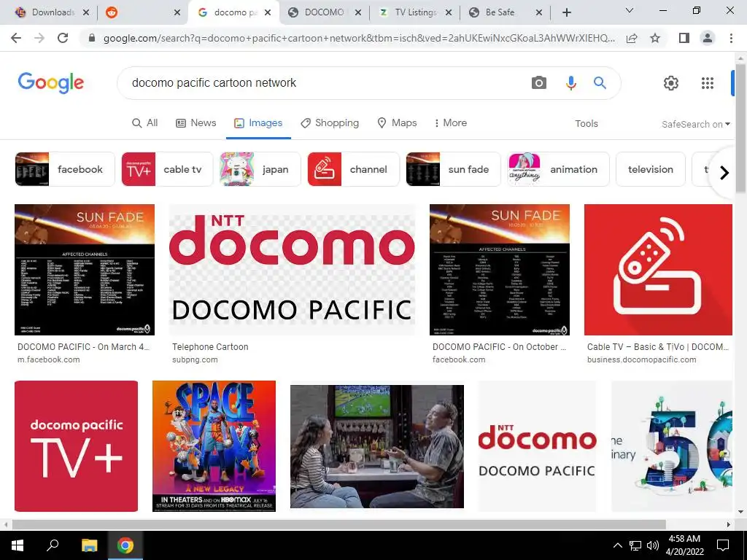Go to the Google homepage logo
The height and width of the screenshot is (560, 747).
pyautogui.click(x=51, y=83)
